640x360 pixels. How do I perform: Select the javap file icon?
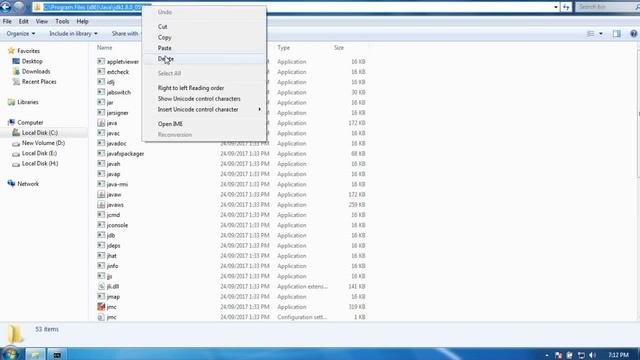101,174
